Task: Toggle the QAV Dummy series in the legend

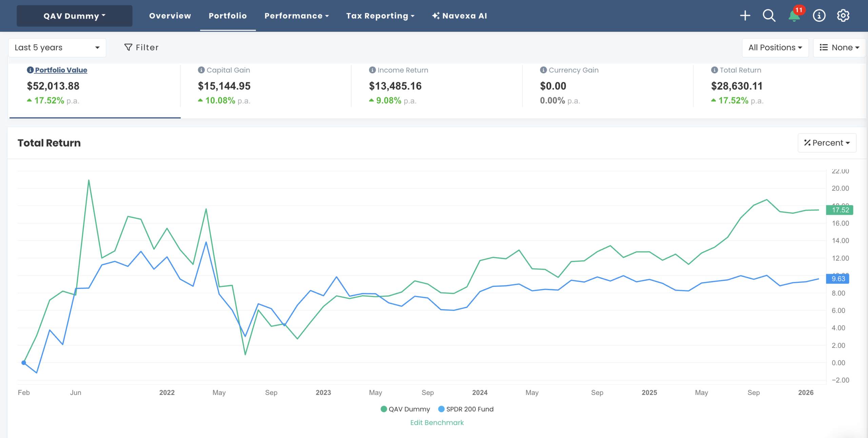Action: point(406,409)
